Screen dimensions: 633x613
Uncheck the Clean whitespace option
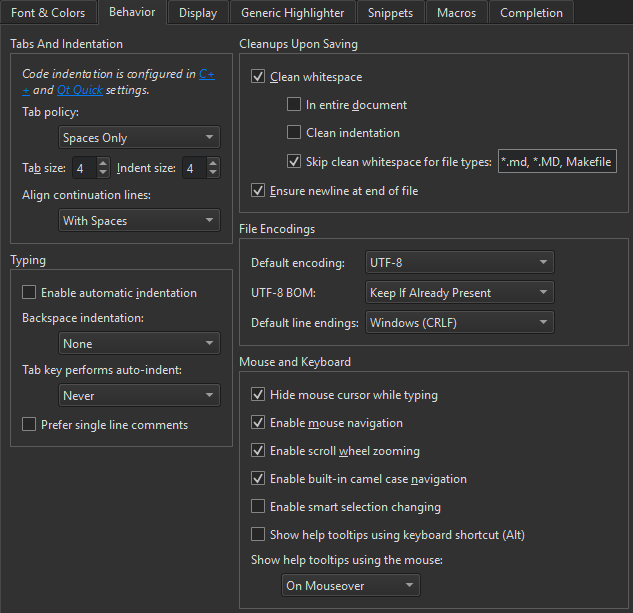[259, 77]
